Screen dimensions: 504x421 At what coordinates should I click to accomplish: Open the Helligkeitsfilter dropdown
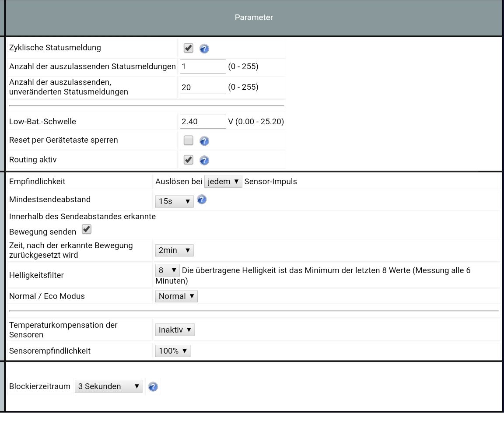(x=167, y=270)
